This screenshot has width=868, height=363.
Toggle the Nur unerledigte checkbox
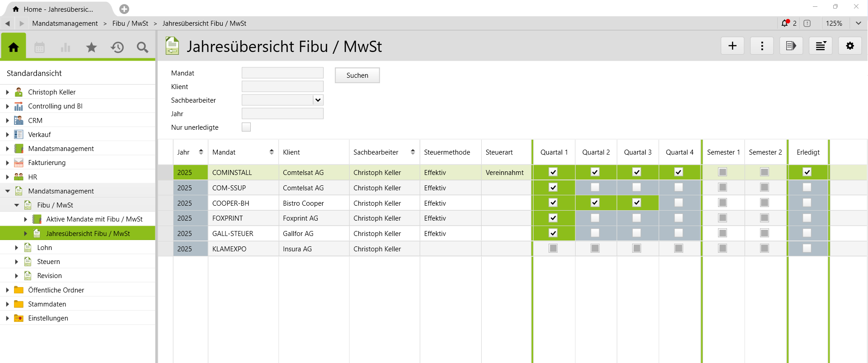[x=246, y=127]
